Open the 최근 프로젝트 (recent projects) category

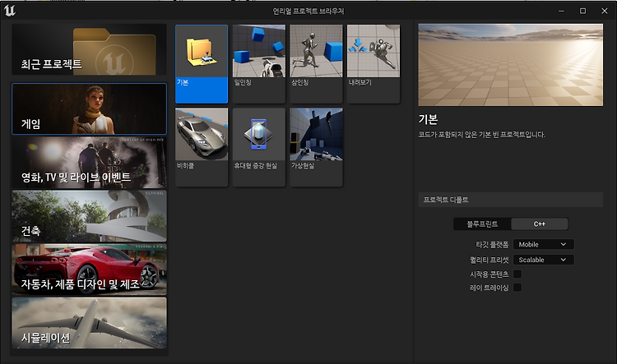90,49
